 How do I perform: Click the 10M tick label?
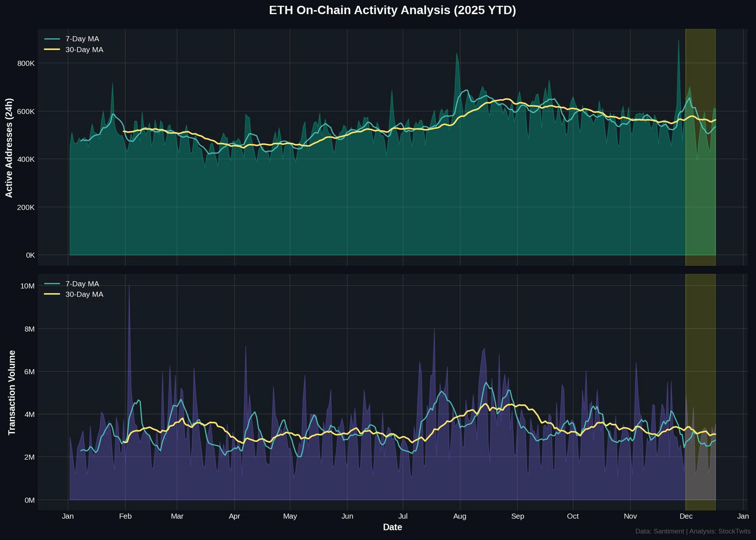pos(27,286)
